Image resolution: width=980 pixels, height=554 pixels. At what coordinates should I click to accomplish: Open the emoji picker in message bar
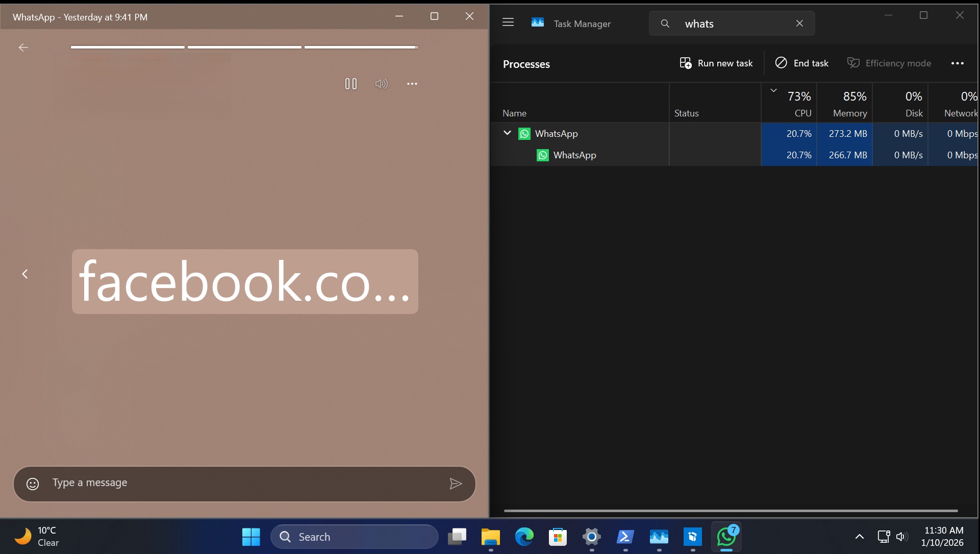pyautogui.click(x=33, y=483)
